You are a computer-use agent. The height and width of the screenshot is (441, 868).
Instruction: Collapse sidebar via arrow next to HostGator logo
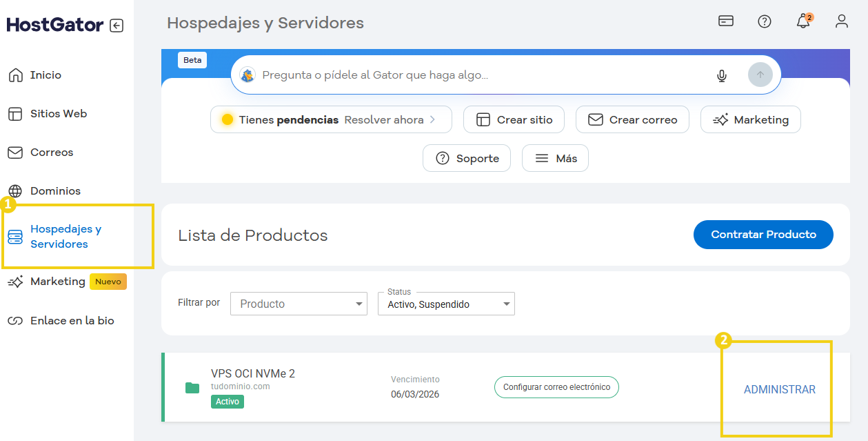(x=117, y=24)
